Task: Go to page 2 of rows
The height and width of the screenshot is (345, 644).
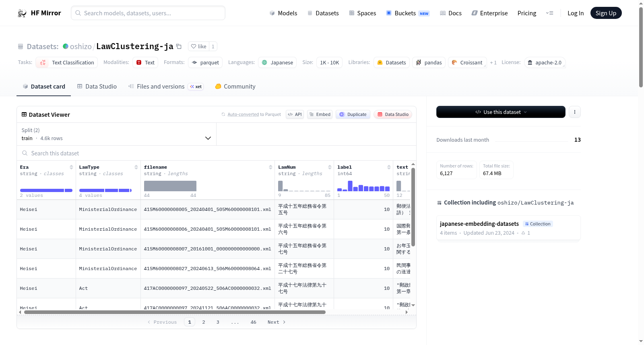Action: [204, 322]
